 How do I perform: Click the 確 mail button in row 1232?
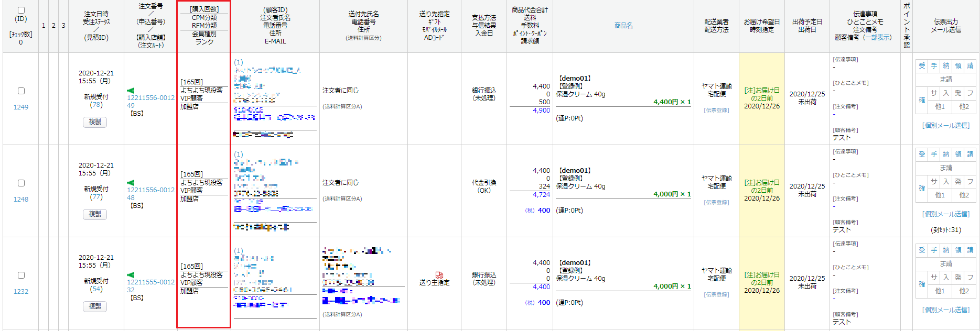pyautogui.click(x=922, y=284)
